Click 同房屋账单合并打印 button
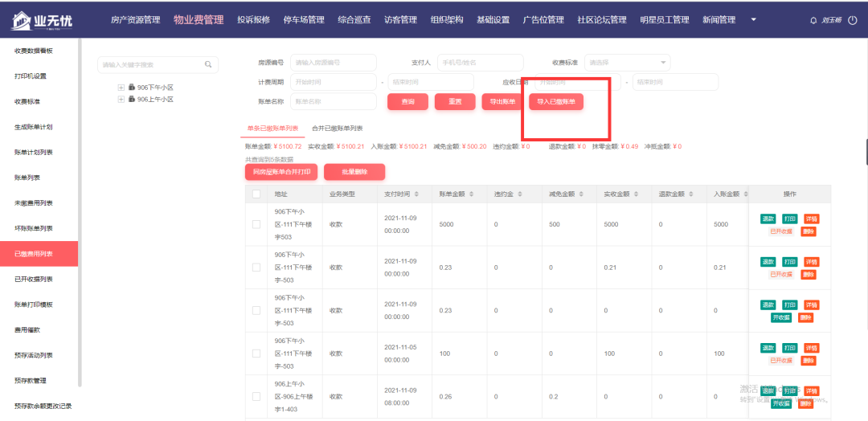The width and height of the screenshot is (868, 421). click(282, 172)
